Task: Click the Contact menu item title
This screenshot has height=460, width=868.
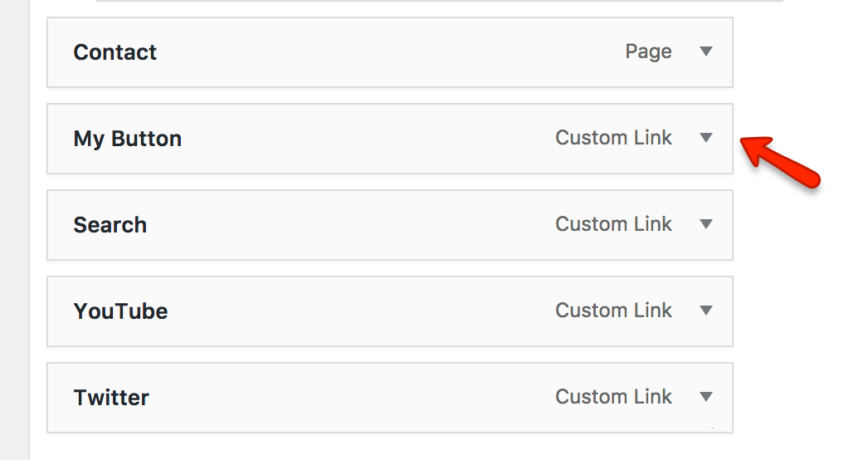Action: [x=115, y=52]
